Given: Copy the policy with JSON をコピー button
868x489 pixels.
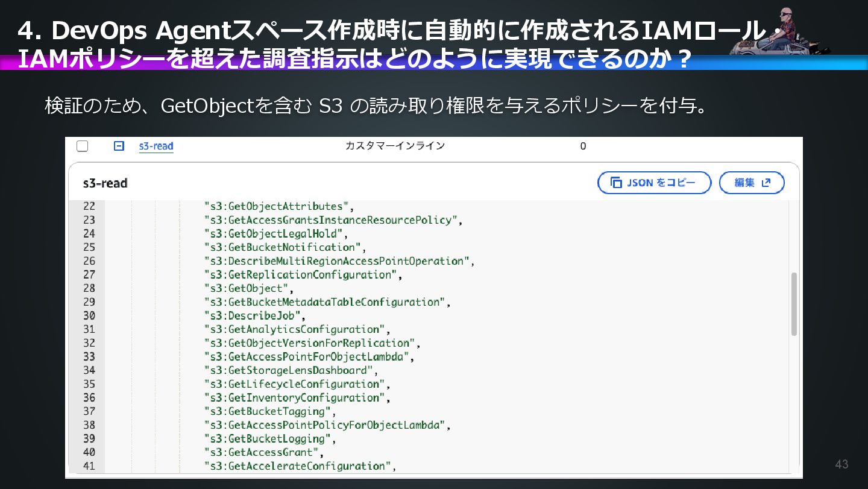Looking at the screenshot, I should 654,183.
